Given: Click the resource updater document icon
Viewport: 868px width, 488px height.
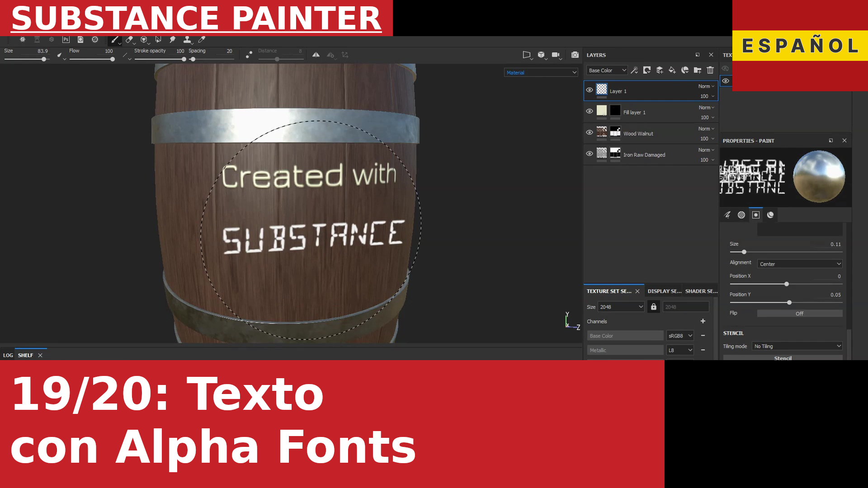Looking at the screenshot, I should coord(80,40).
